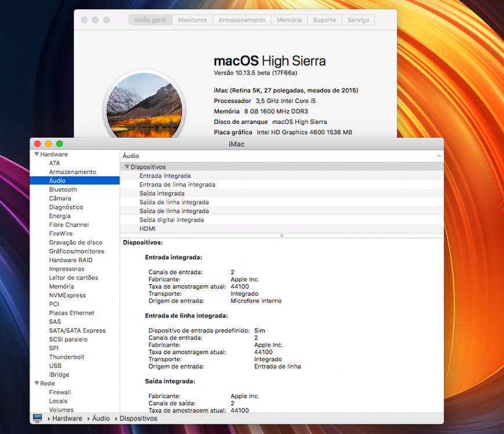Click the pane divider handle below HDMI
This screenshot has height=434, width=504.
282,236
